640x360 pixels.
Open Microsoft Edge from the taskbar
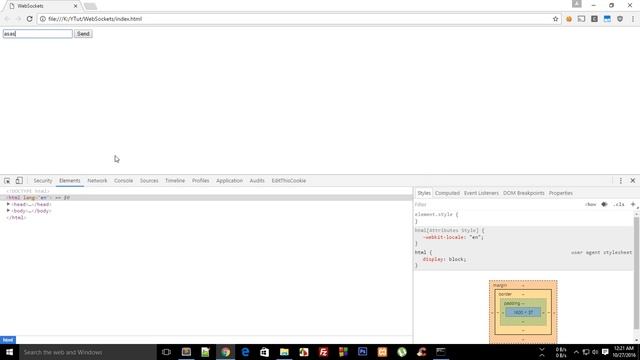tap(245, 352)
